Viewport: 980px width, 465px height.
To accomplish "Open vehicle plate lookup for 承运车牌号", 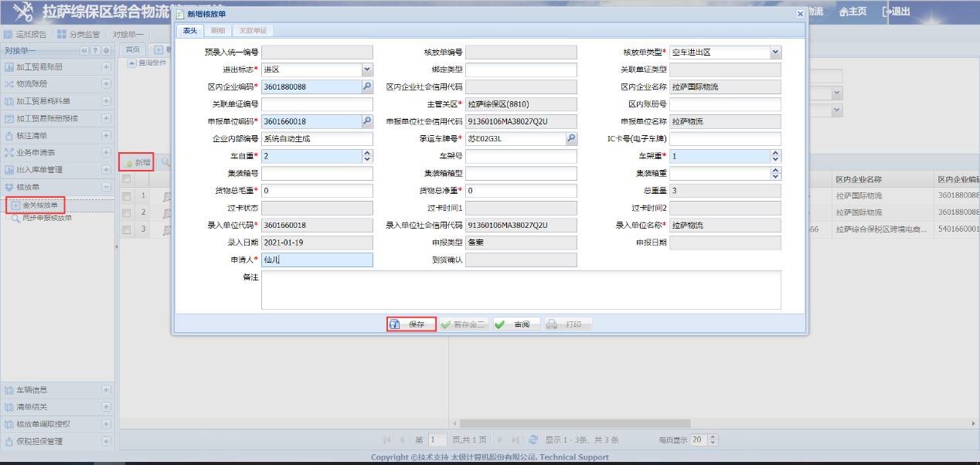I will coord(571,139).
